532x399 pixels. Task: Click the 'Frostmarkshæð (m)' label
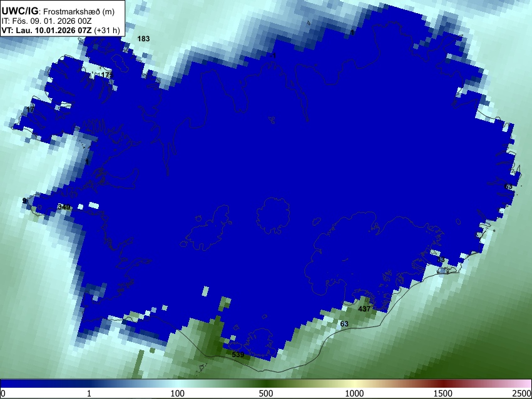[x=79, y=11]
